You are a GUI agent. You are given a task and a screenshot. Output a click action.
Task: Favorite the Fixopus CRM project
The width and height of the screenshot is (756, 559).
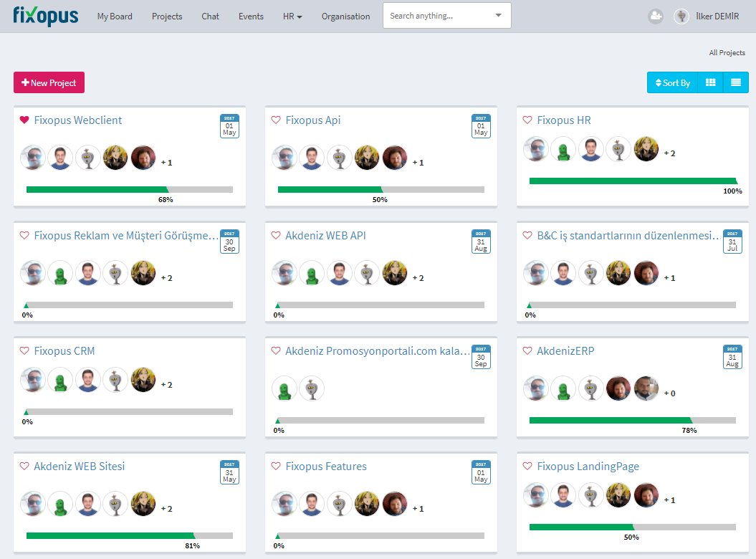(x=24, y=350)
